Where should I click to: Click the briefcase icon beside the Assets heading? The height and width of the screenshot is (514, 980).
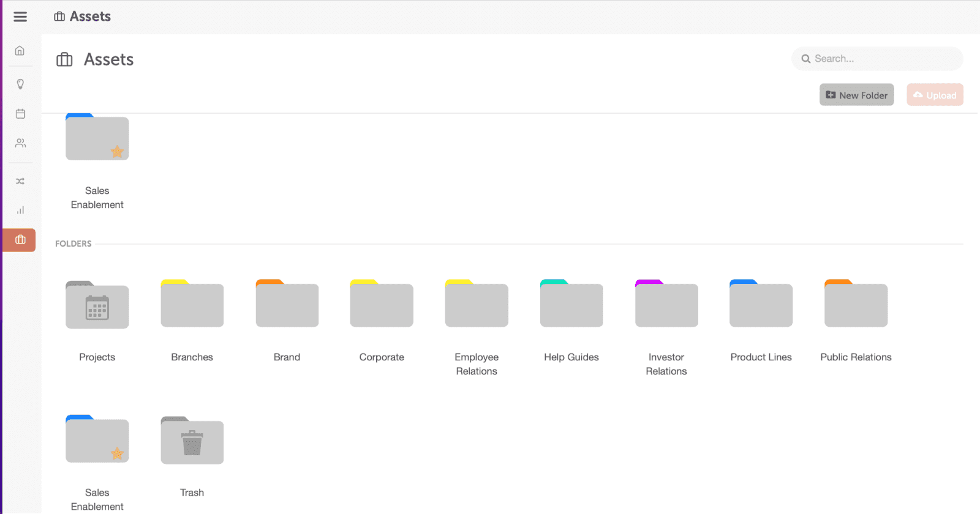(64, 59)
